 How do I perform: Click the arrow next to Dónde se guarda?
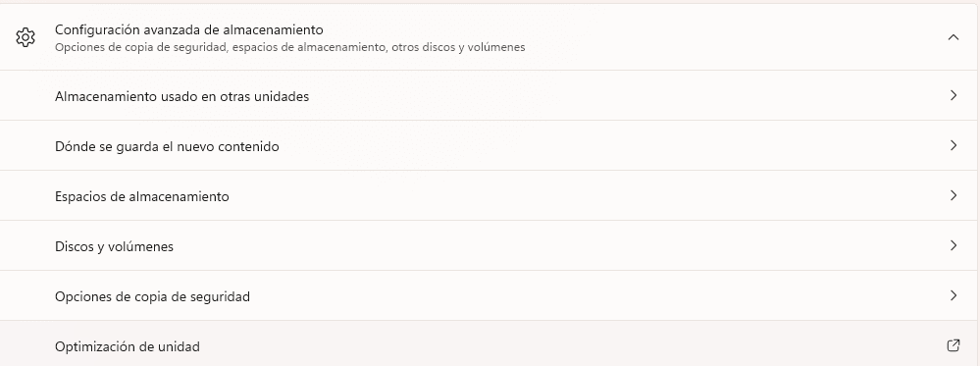[954, 145]
